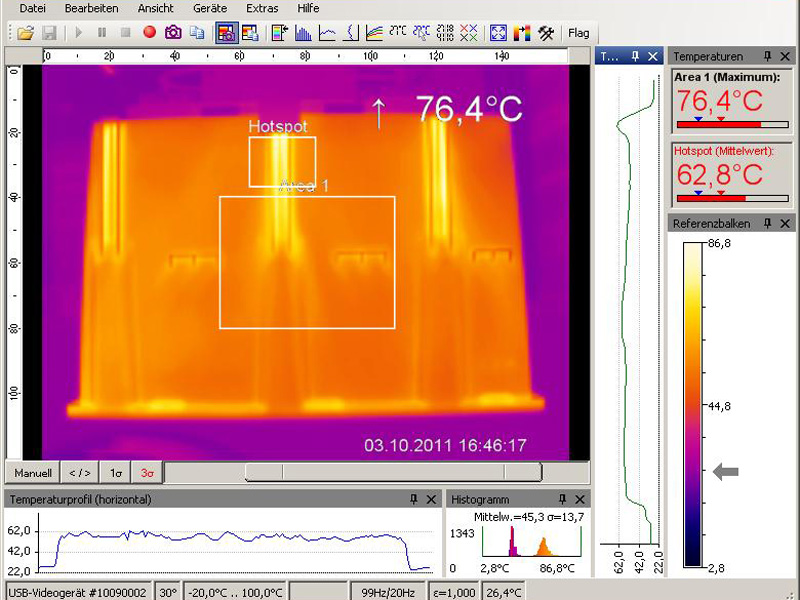800x600 pixels.
Task: Click the Area 1 (Maximum) 76,4°C reading
Action: click(x=719, y=101)
